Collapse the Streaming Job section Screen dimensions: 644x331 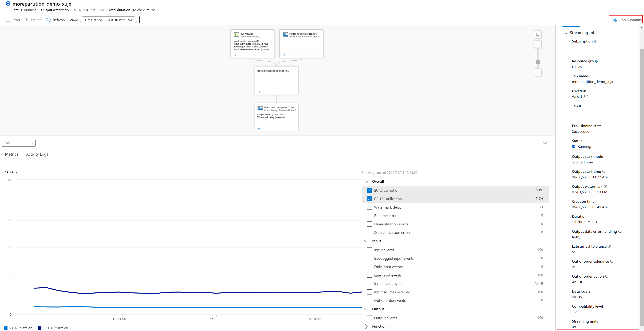click(566, 33)
